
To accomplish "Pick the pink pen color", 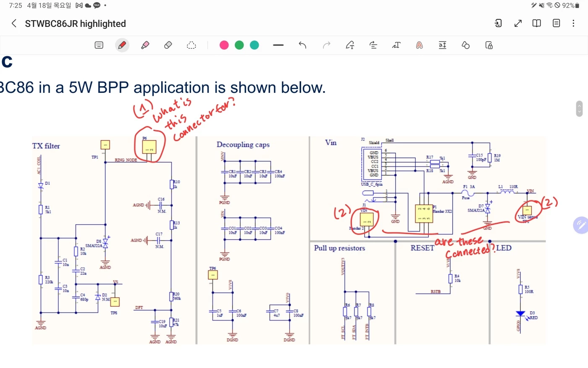I will click(x=224, y=45).
